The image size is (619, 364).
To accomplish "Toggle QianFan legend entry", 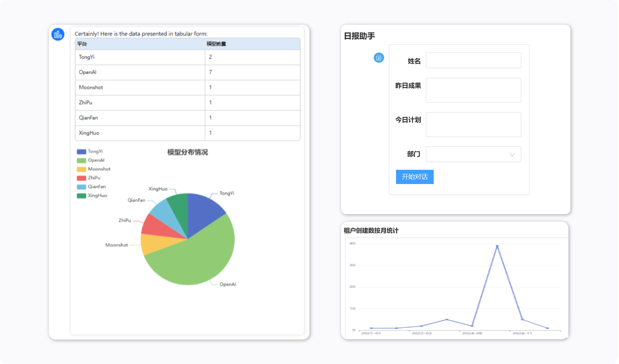I will [91, 187].
